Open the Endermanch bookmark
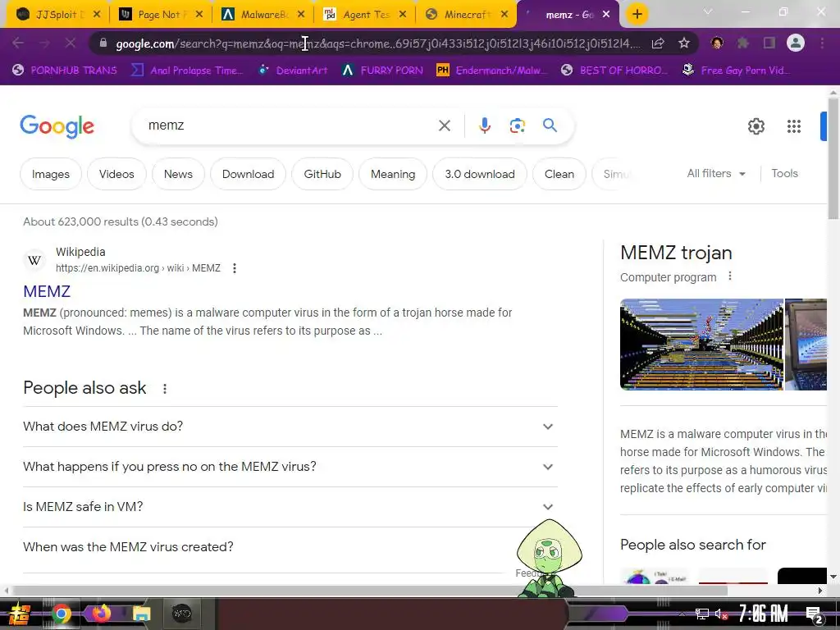840x630 pixels. coord(492,71)
